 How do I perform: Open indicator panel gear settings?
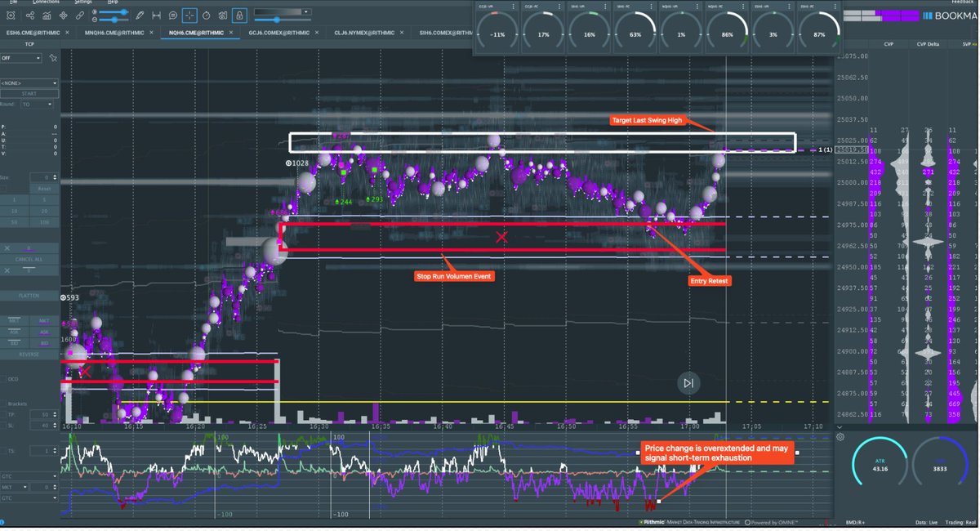(840, 437)
